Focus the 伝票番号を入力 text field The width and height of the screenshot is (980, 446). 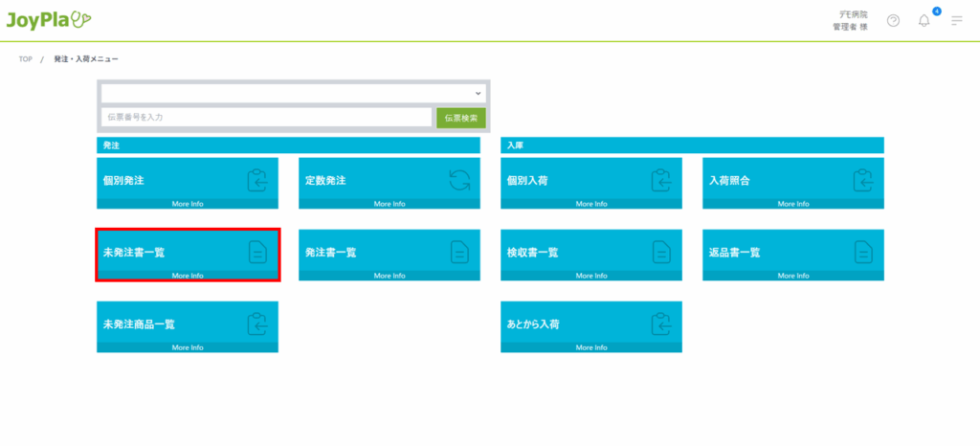[266, 117]
